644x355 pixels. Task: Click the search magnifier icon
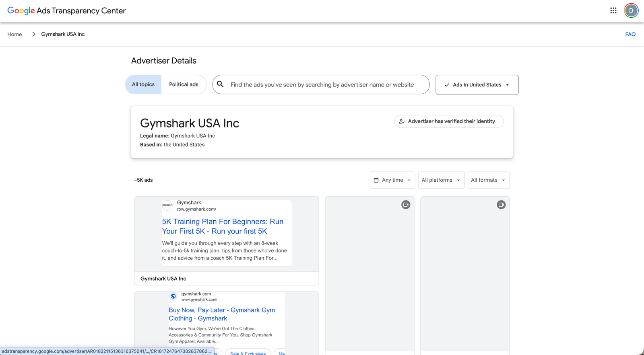tap(220, 84)
